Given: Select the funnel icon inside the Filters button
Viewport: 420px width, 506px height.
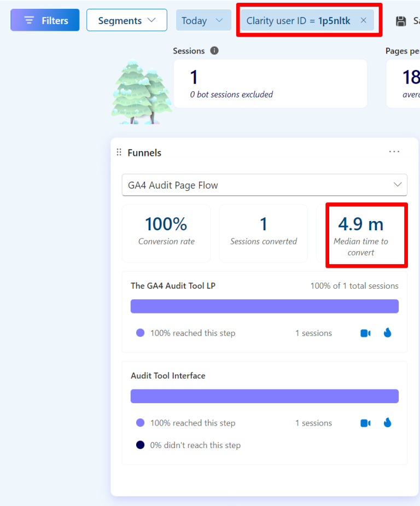Looking at the screenshot, I should pos(28,20).
